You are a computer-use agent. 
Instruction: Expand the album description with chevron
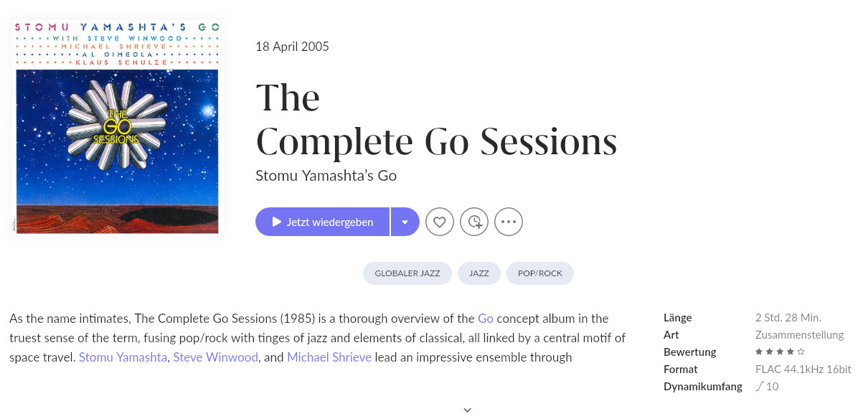[x=468, y=410]
